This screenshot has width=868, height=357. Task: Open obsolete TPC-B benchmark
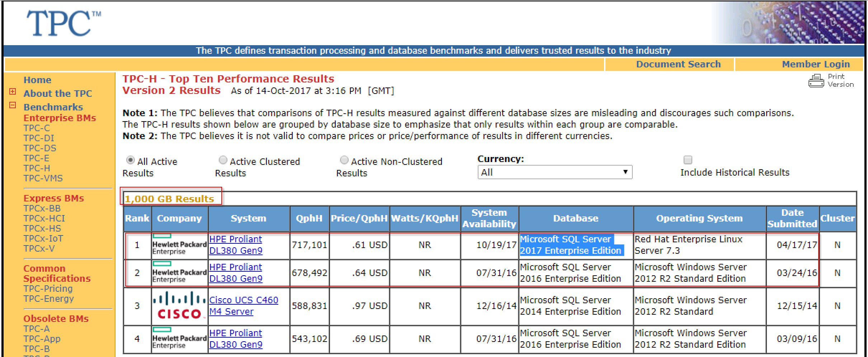(37, 349)
